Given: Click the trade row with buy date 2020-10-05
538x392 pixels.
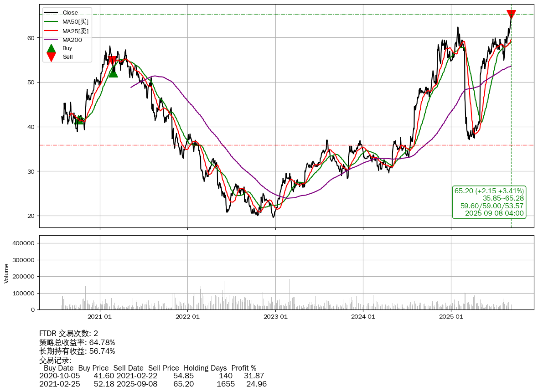Looking at the screenshot, I should (151, 376).
